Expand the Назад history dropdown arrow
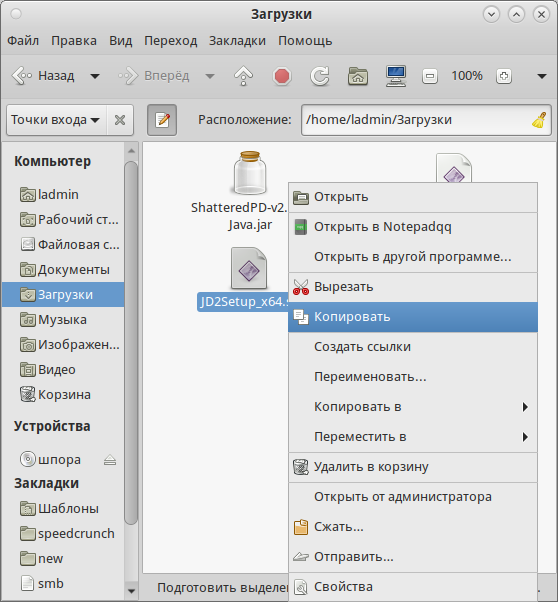This screenshot has height=602, width=558. click(x=95, y=76)
